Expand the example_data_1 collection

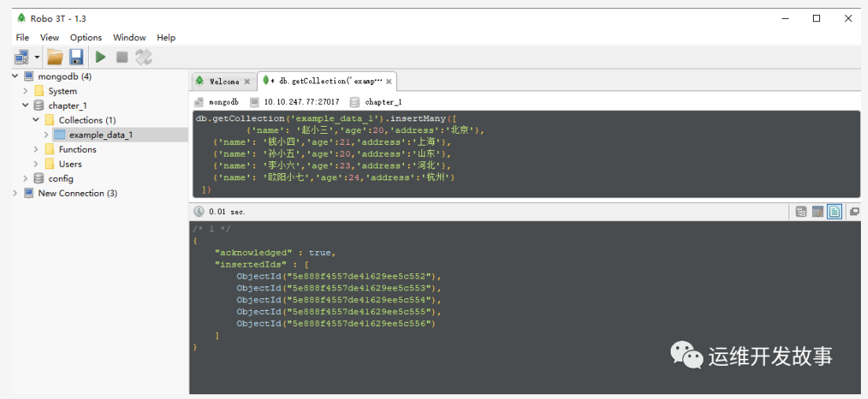(x=46, y=134)
